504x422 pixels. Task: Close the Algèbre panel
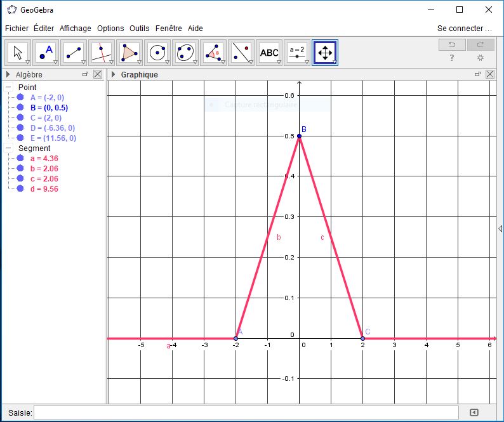98,75
